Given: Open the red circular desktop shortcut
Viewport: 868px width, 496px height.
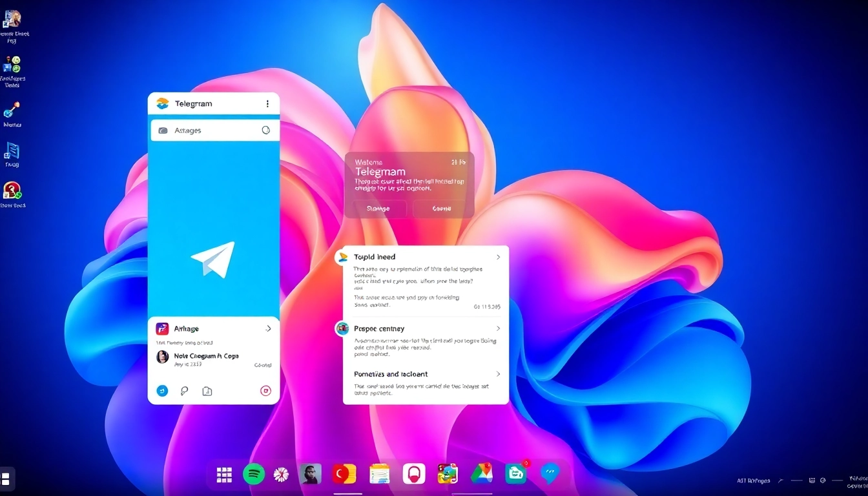Looking at the screenshot, I should click(12, 191).
